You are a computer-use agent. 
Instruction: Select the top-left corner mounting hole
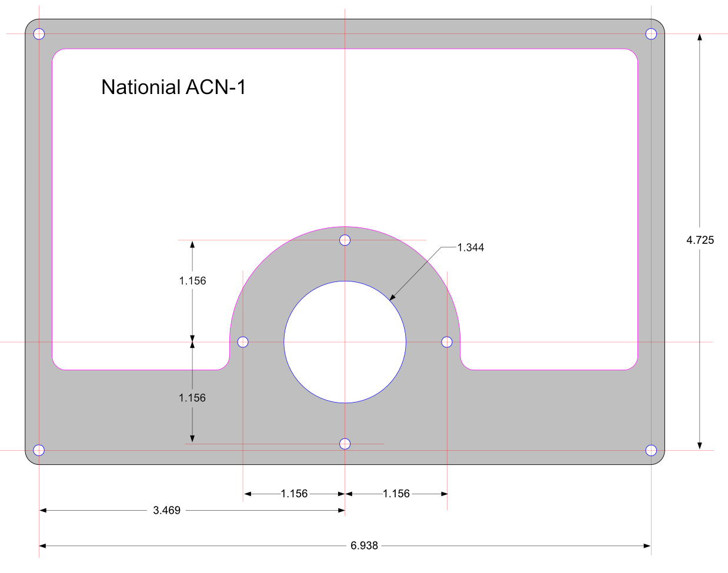click(x=39, y=33)
